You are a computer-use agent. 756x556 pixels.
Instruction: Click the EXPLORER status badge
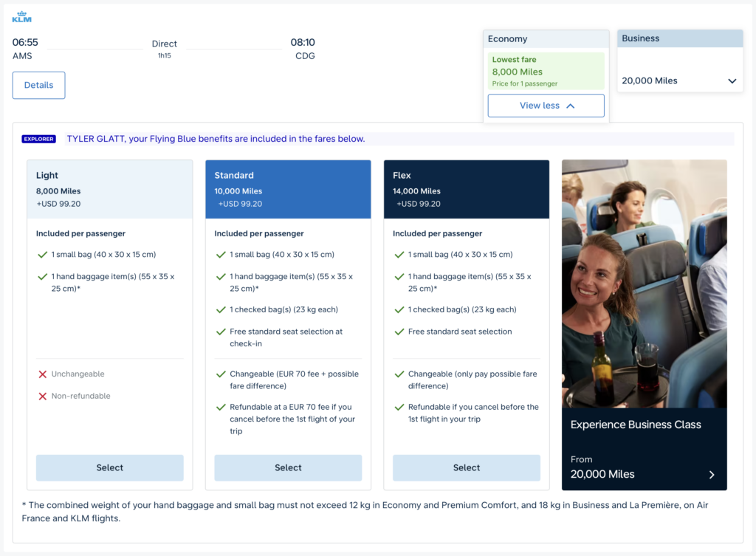point(38,139)
